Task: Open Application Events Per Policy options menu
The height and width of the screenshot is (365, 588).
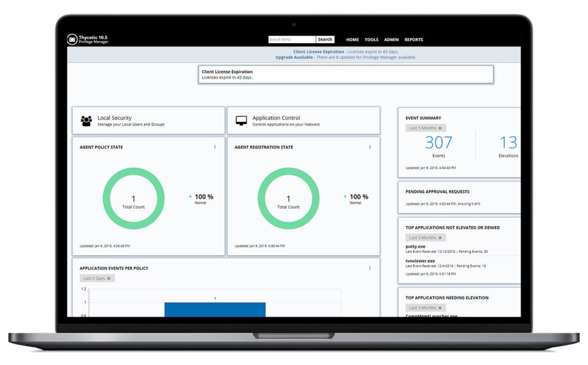Action: click(x=369, y=267)
